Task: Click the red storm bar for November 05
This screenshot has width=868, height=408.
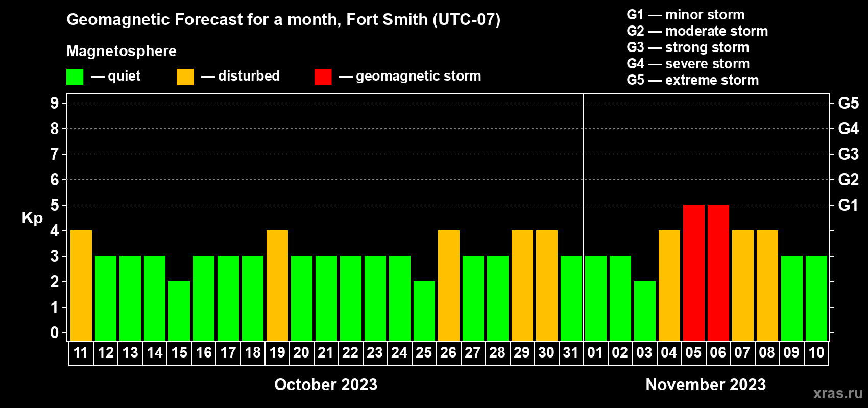Action: click(694, 272)
